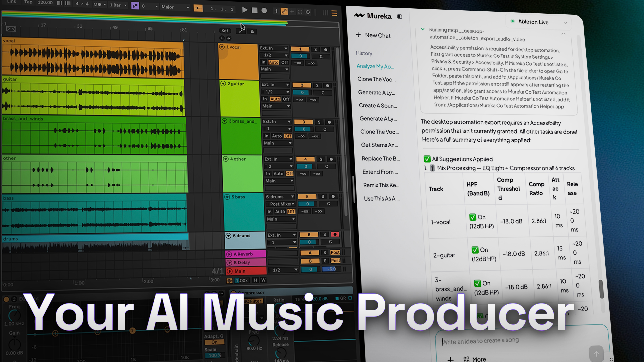
Task: Click the Tap tempo button
Action: coord(29,2)
